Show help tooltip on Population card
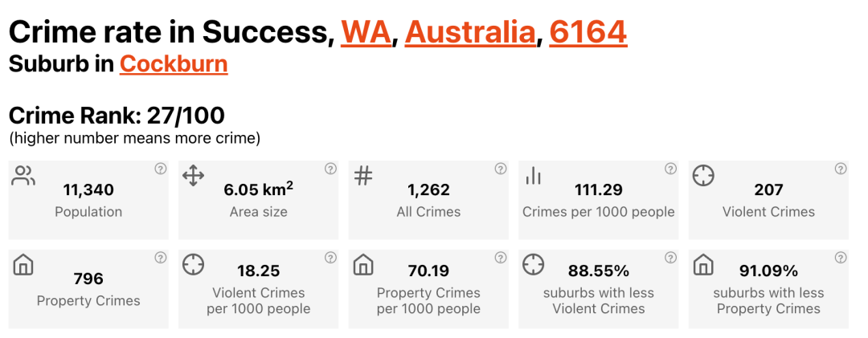This screenshot has width=868, height=338. [160, 169]
